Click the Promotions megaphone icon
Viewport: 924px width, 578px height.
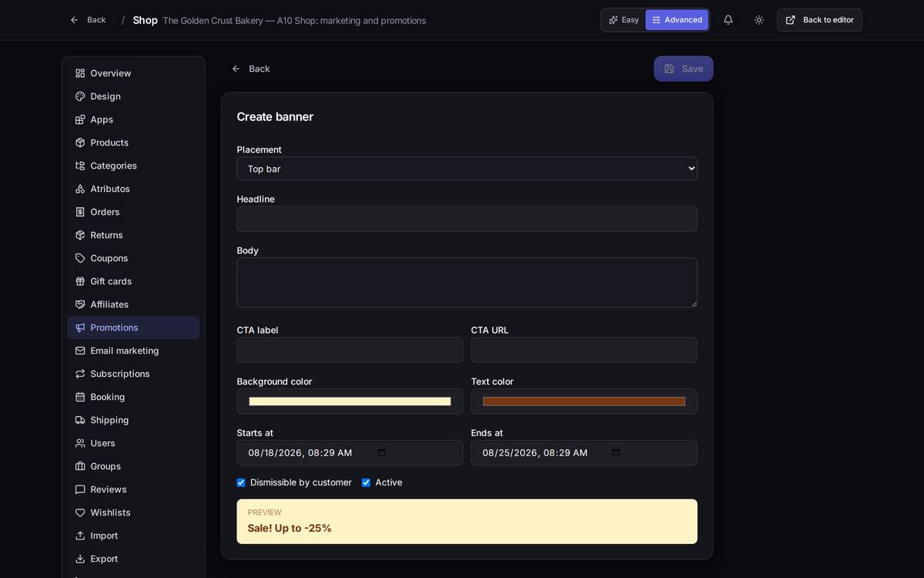coord(80,328)
